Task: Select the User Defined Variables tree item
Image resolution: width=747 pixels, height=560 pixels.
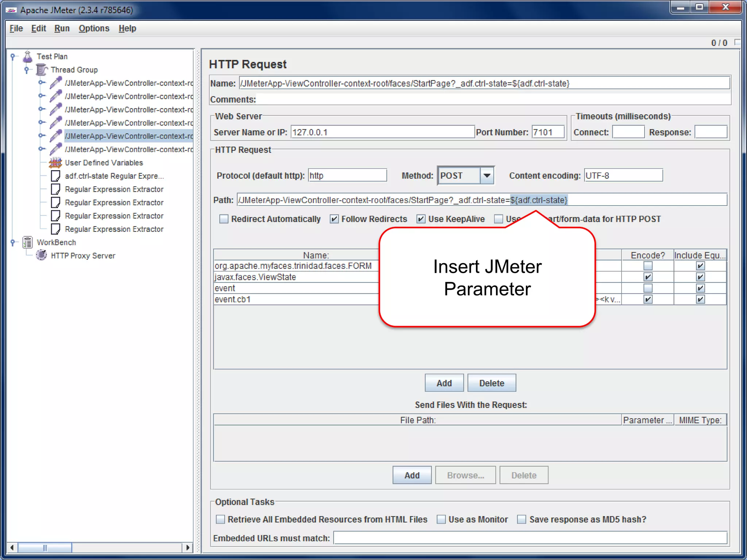Action: (104, 163)
